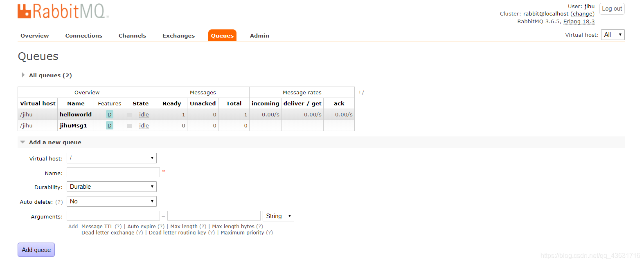Open the Auto delete dropdown
This screenshot has height=263, width=644.
point(112,201)
